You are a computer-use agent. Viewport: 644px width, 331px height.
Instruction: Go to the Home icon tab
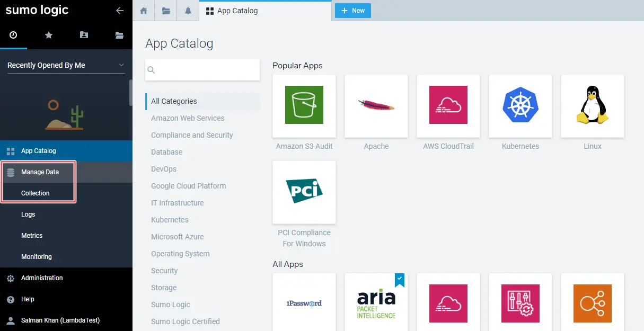tap(144, 11)
